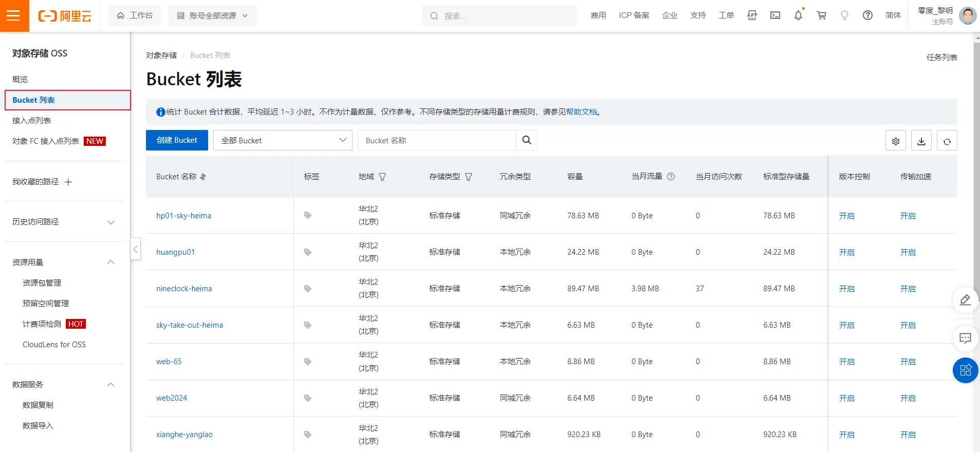The width and height of the screenshot is (980, 452).
Task: Collapse the resource usage section
Action: point(110,262)
